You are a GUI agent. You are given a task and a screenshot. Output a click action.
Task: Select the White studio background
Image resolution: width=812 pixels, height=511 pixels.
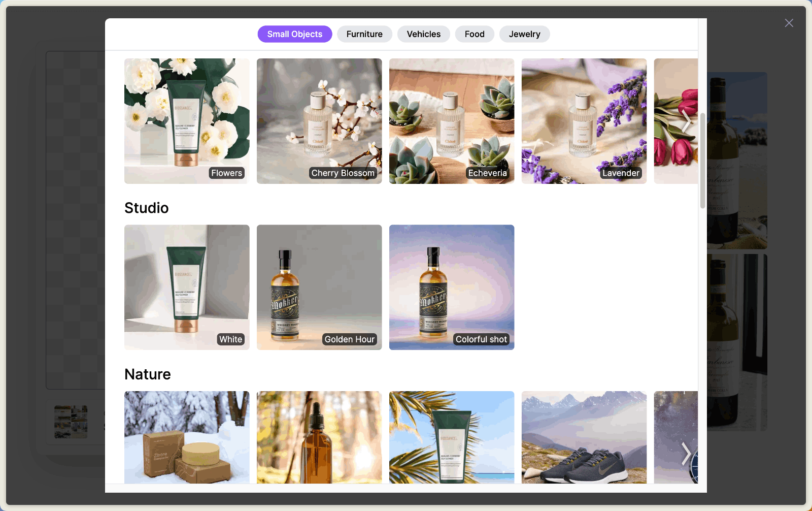(x=187, y=287)
